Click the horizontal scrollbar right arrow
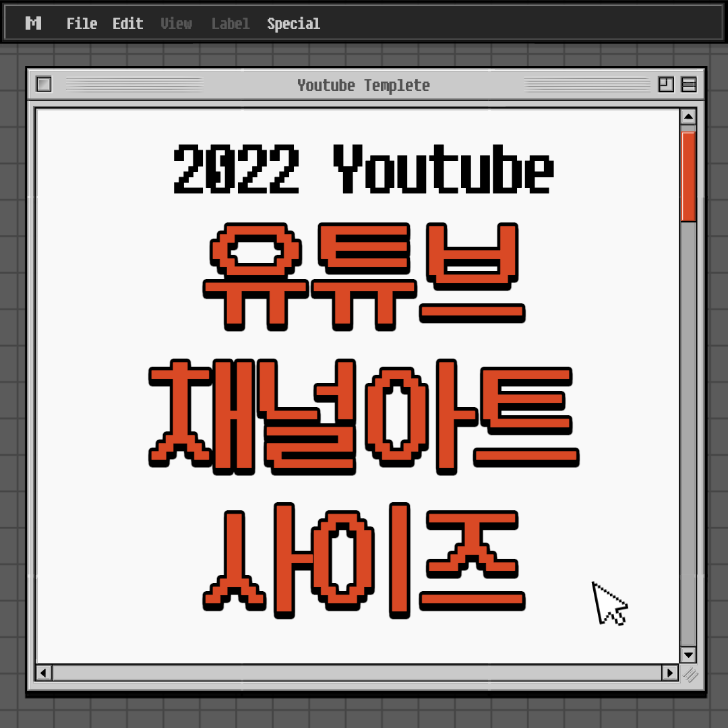Viewport: 728px width, 728px height. pos(669,672)
